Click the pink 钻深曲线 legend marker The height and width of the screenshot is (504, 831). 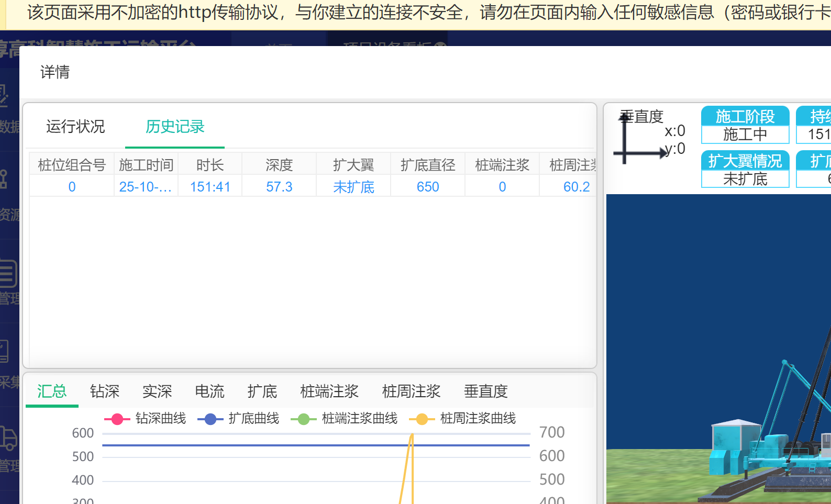point(117,419)
